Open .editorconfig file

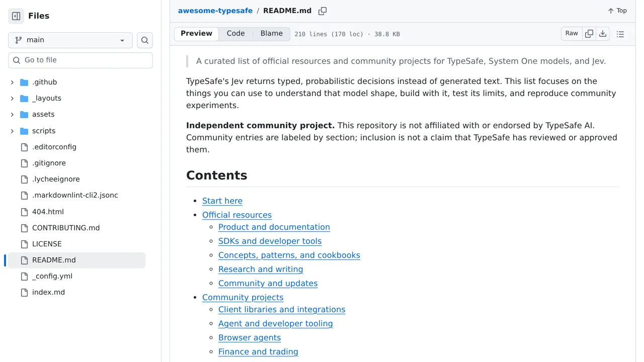coord(54,147)
